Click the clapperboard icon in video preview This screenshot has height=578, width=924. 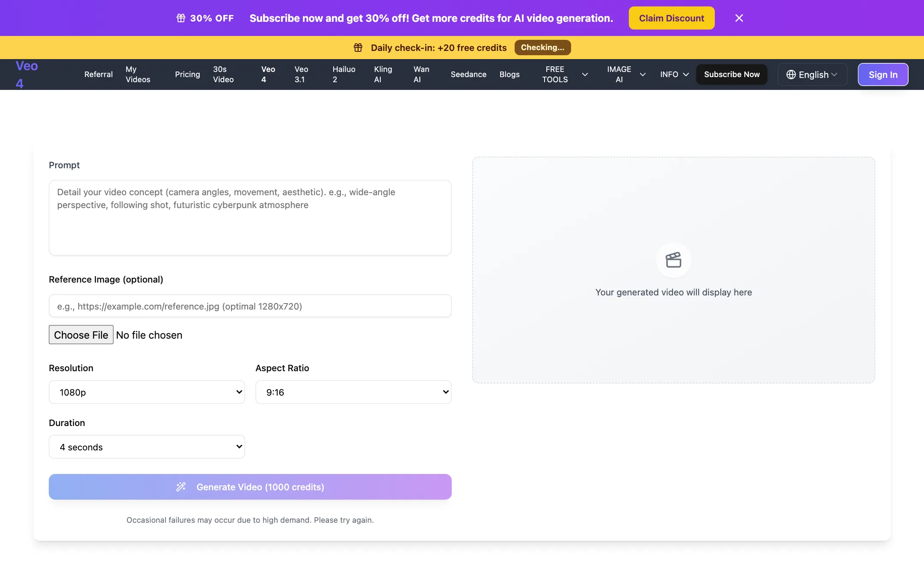tap(673, 260)
